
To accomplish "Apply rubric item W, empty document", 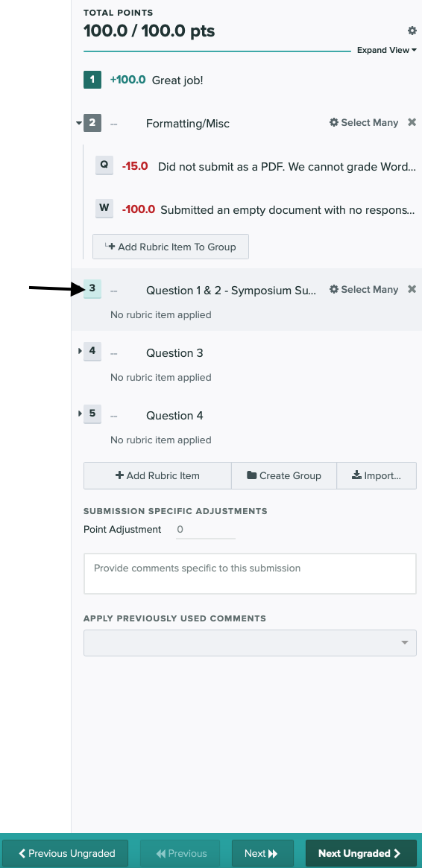I will (104, 209).
